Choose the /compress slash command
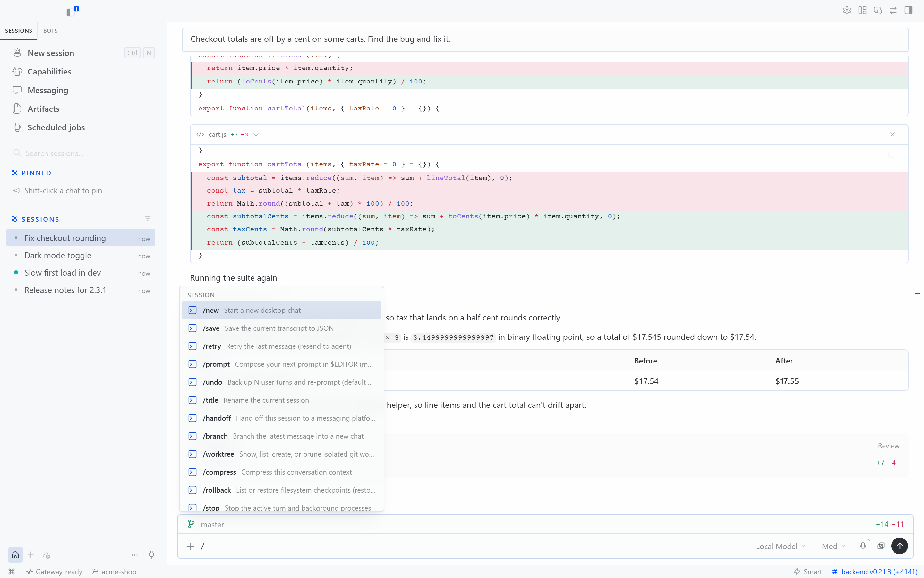 (282, 472)
